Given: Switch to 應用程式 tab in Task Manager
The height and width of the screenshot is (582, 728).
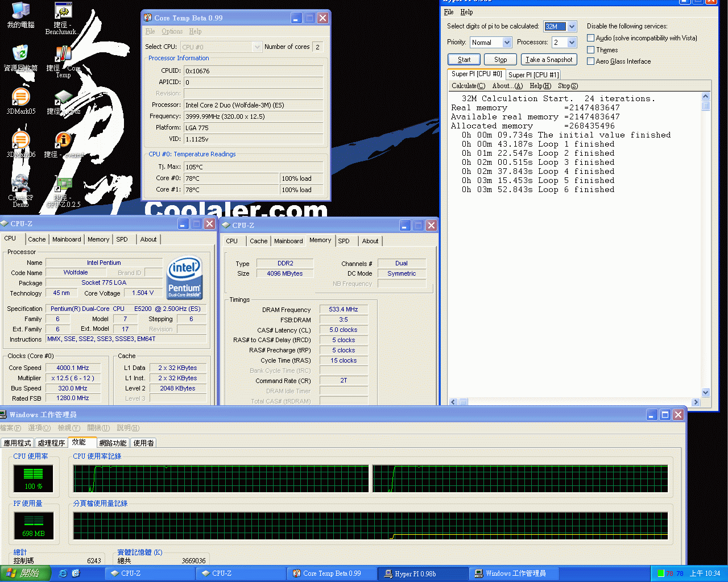Looking at the screenshot, I should pyautogui.click(x=17, y=443).
